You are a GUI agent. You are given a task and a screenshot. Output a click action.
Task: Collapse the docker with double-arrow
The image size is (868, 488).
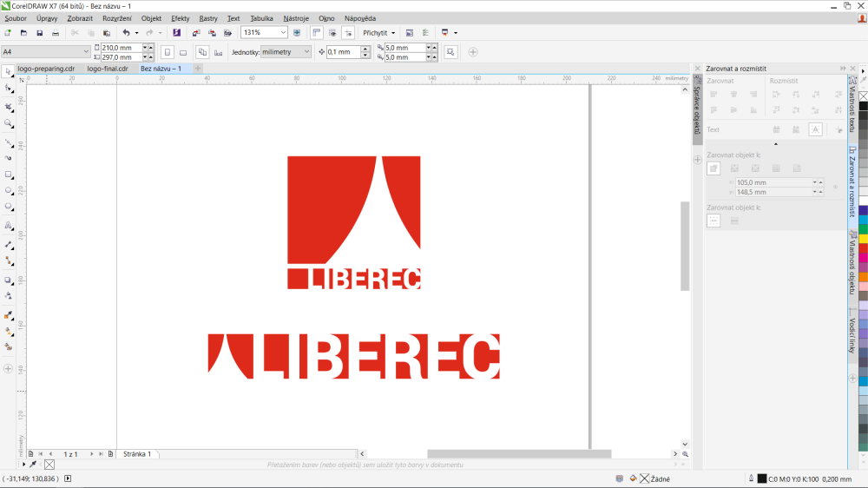pyautogui.click(x=843, y=68)
